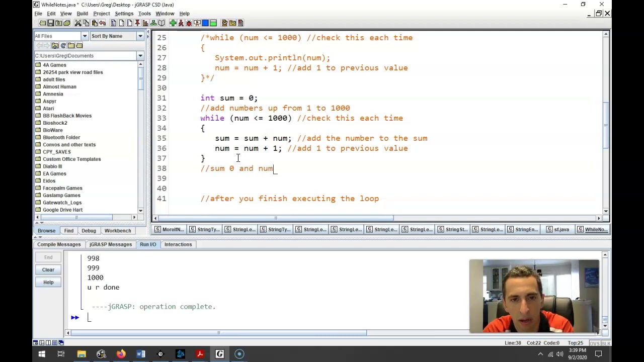This screenshot has width=644, height=362.
Task: Click the bar chart complexity profile icon
Action: tap(145, 23)
